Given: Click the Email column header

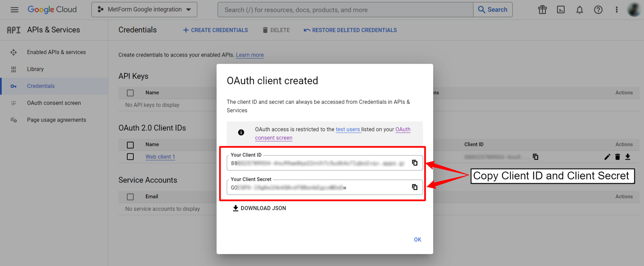Looking at the screenshot, I should (x=152, y=197).
